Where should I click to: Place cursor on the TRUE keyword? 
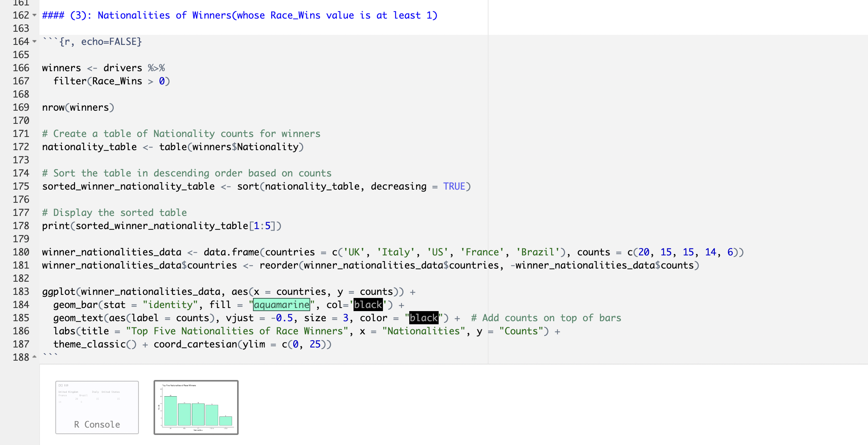[454, 187]
